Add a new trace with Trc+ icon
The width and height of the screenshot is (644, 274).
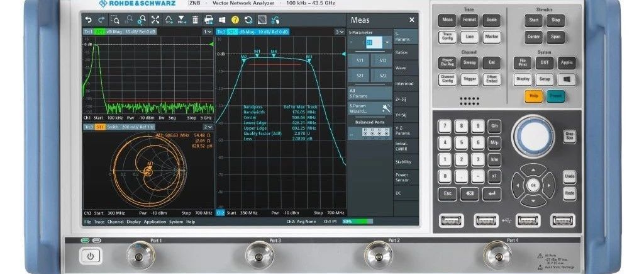(169, 20)
